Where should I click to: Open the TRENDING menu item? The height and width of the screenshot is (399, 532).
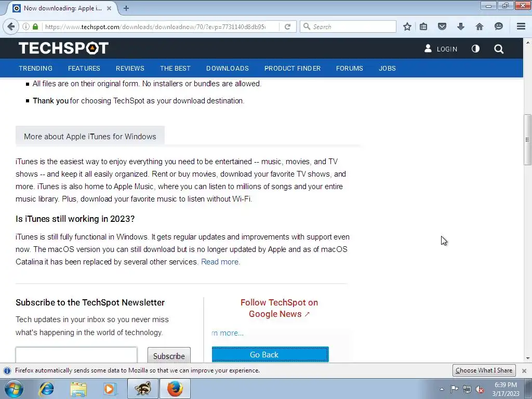[x=36, y=68]
